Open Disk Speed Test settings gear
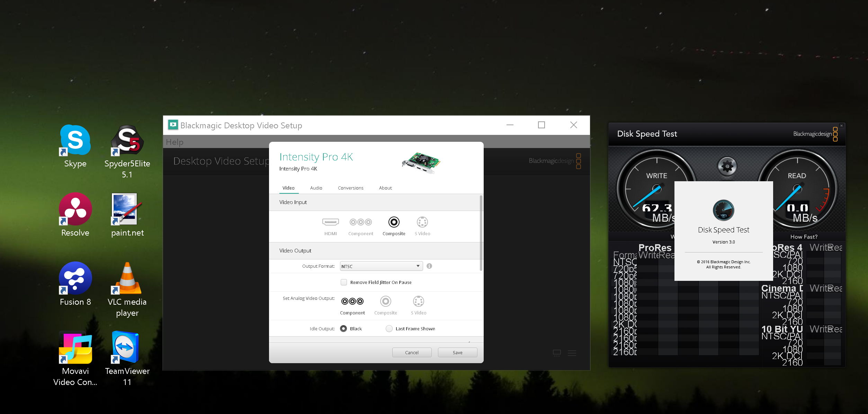The width and height of the screenshot is (868, 414). tap(727, 167)
